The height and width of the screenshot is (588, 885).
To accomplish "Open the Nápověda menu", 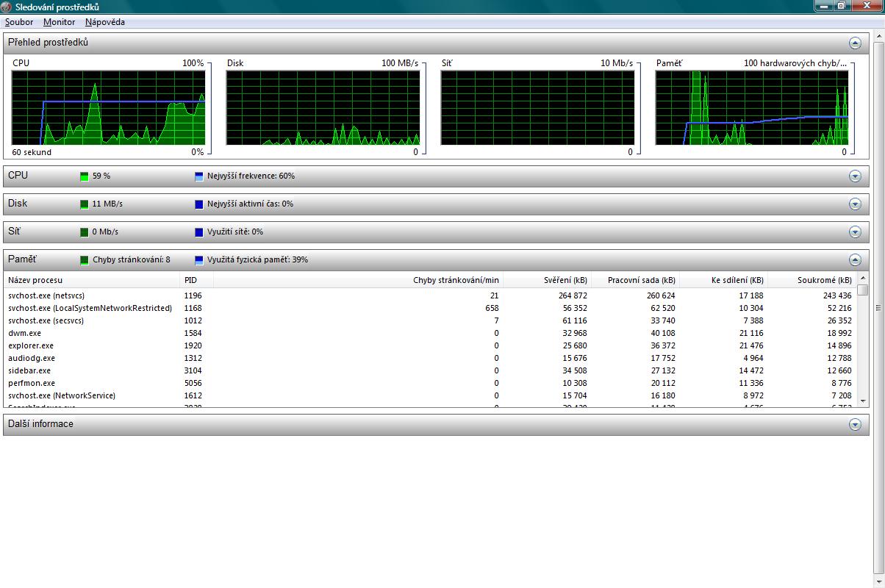I will [x=104, y=22].
